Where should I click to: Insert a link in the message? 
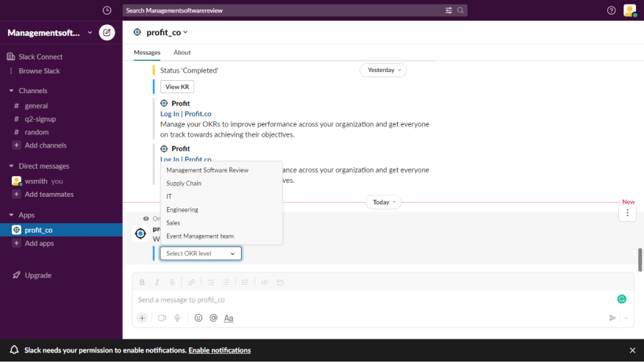(x=191, y=283)
